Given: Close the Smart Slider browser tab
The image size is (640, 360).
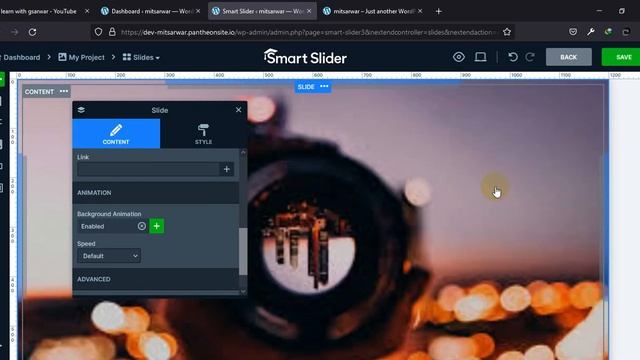Looking at the screenshot, I should point(309,11).
